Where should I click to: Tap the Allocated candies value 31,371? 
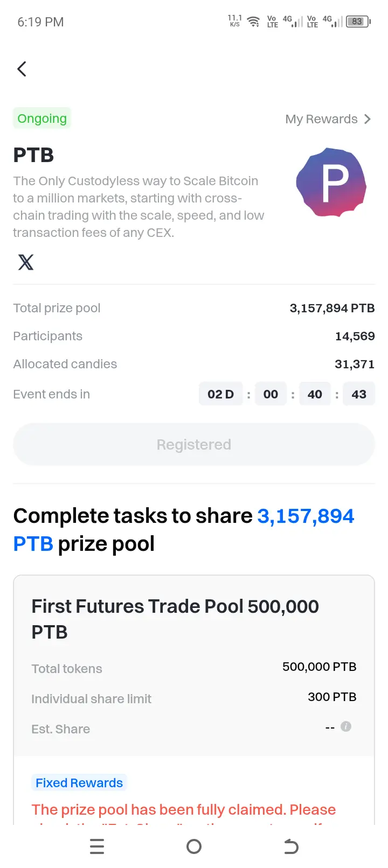click(355, 364)
